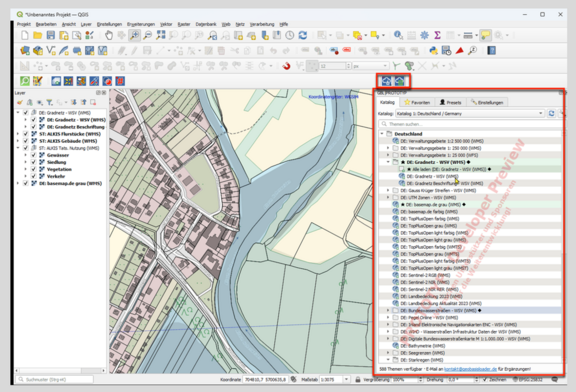Open the Data Source Manager icon
The width and height of the screenshot is (576, 392).
tap(25, 51)
